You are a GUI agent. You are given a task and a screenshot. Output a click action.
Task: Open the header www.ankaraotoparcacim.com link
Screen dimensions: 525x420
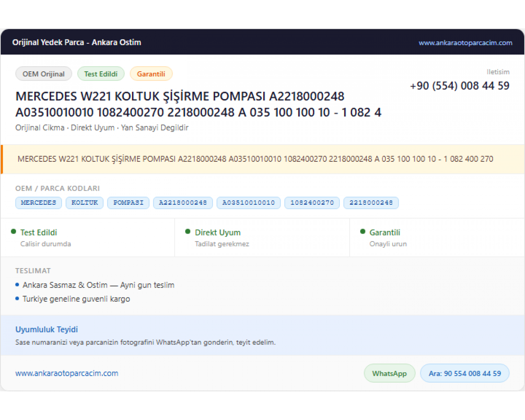click(x=465, y=43)
